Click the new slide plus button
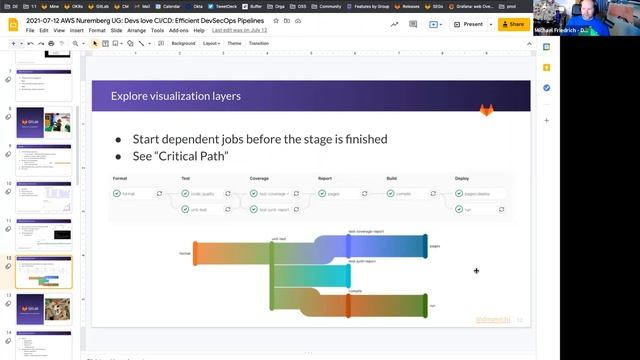This screenshot has height=360, width=640. (x=13, y=43)
